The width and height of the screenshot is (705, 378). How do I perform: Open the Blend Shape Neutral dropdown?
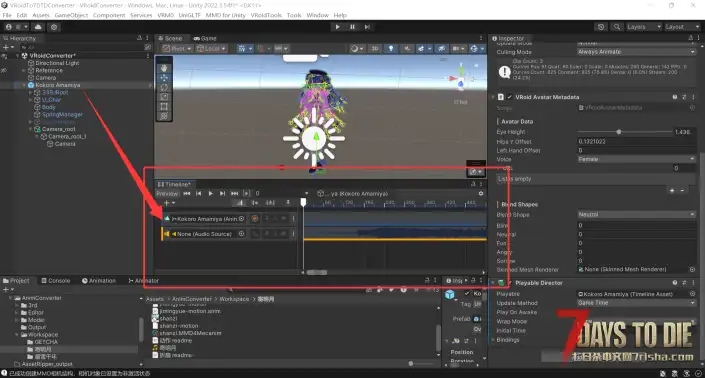point(636,214)
